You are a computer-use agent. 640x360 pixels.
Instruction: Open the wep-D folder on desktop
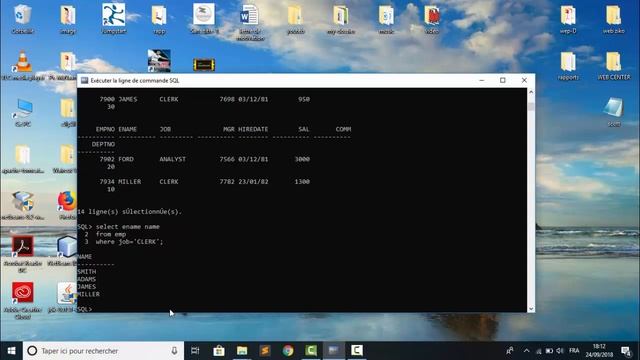[568, 15]
